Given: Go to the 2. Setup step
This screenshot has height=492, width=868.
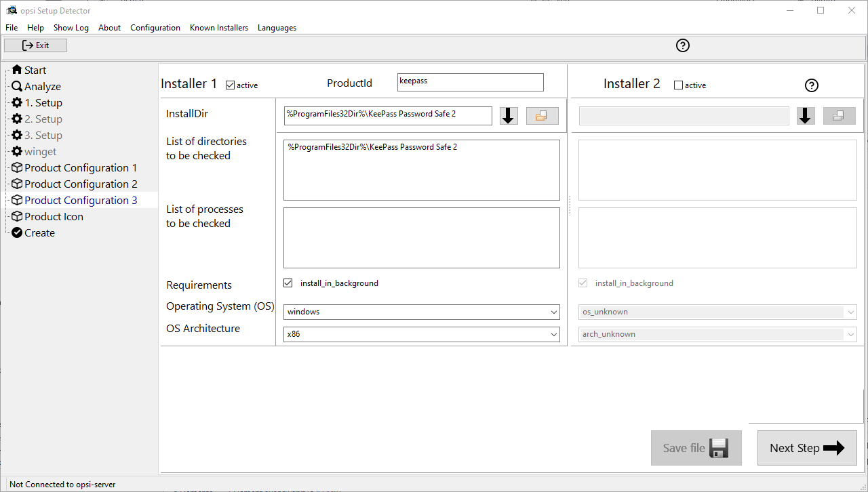Looking at the screenshot, I should point(43,119).
